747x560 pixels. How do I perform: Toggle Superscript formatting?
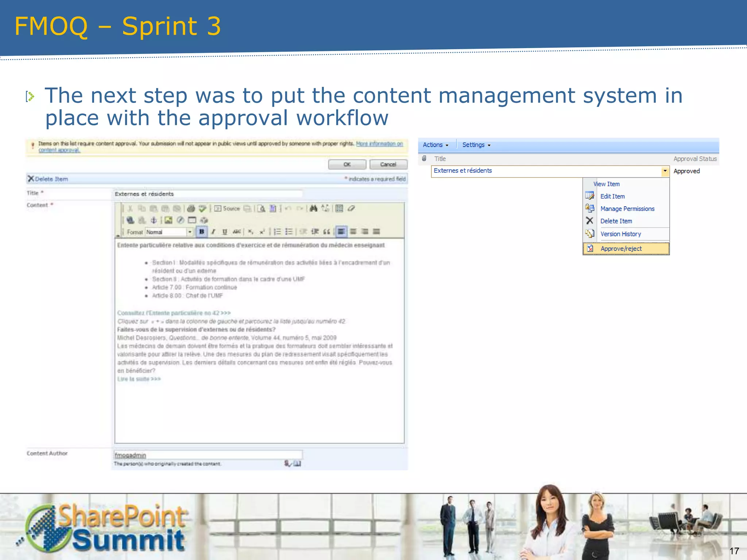coord(262,232)
